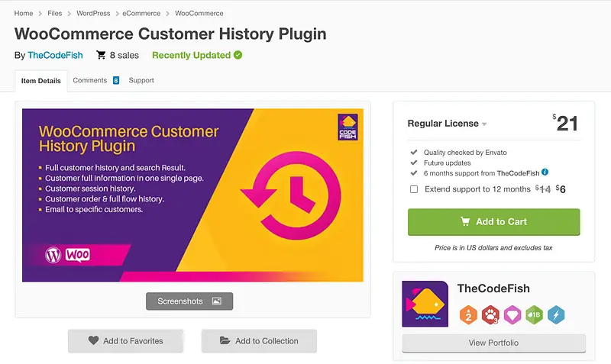Screen dimensions: 611x364
Task: Click Add to Collection
Action: pos(259,341)
